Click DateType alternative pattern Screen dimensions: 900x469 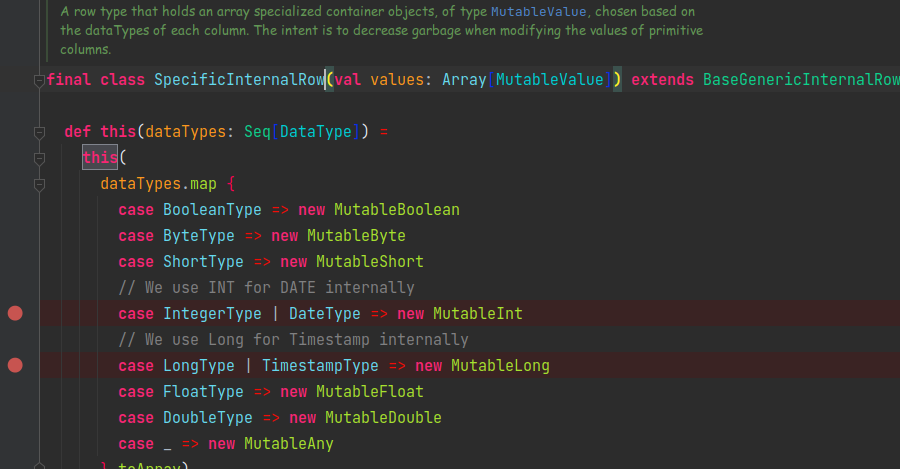325,313
